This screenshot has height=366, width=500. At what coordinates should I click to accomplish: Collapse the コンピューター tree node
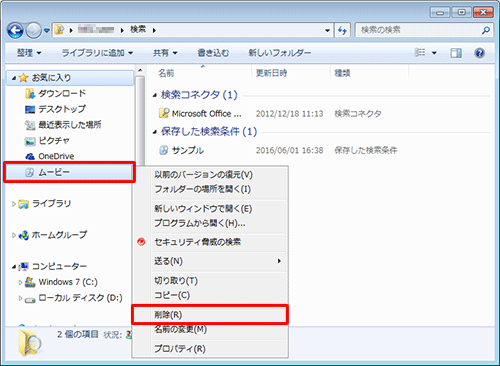point(14,267)
